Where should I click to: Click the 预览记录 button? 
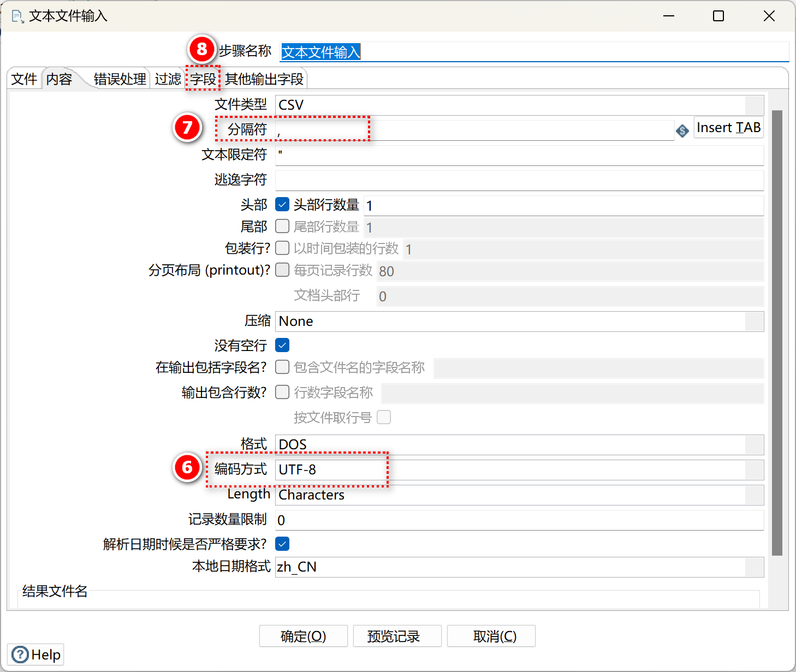[x=397, y=636]
